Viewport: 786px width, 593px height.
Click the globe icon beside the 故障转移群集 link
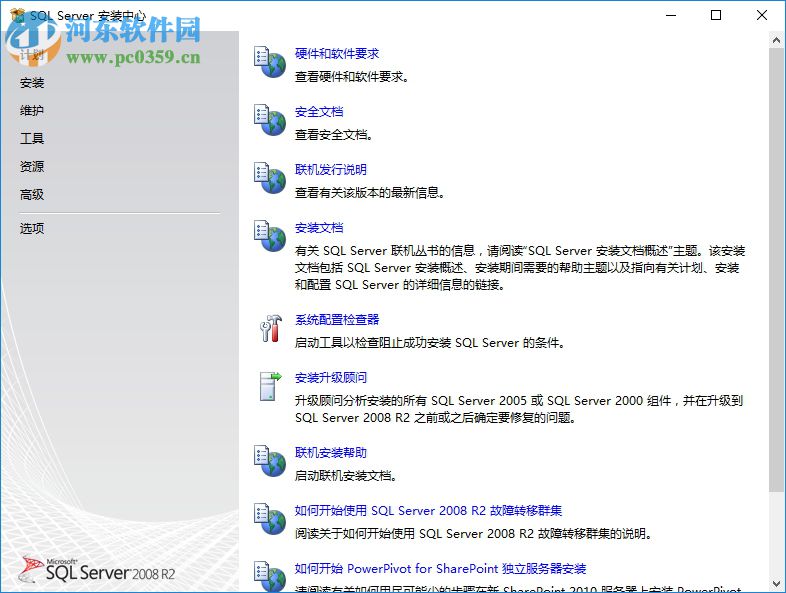[x=270, y=519]
